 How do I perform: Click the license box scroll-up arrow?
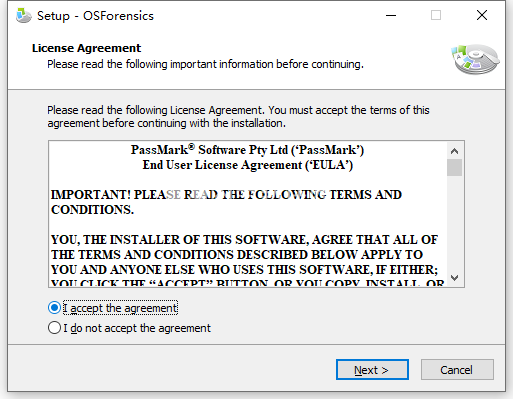pyautogui.click(x=454, y=151)
